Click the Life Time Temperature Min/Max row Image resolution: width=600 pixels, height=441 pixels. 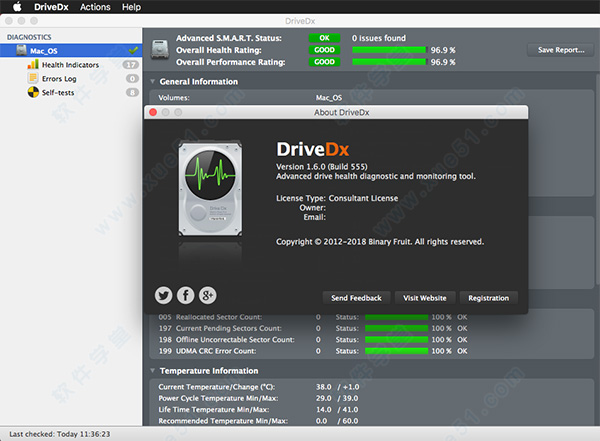(259, 410)
